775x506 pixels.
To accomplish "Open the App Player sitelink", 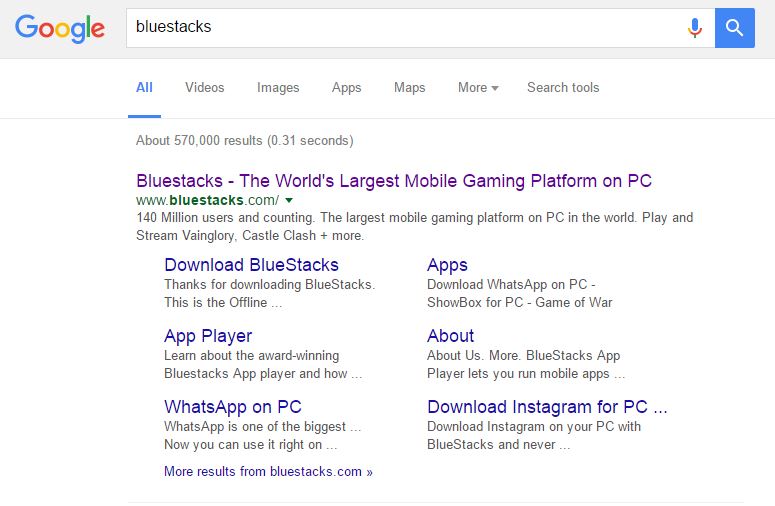I will [208, 336].
